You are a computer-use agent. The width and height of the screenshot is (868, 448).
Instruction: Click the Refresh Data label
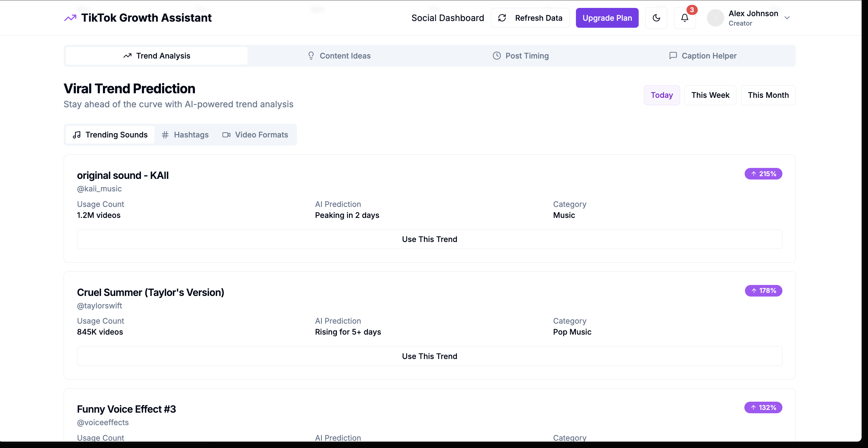538,18
